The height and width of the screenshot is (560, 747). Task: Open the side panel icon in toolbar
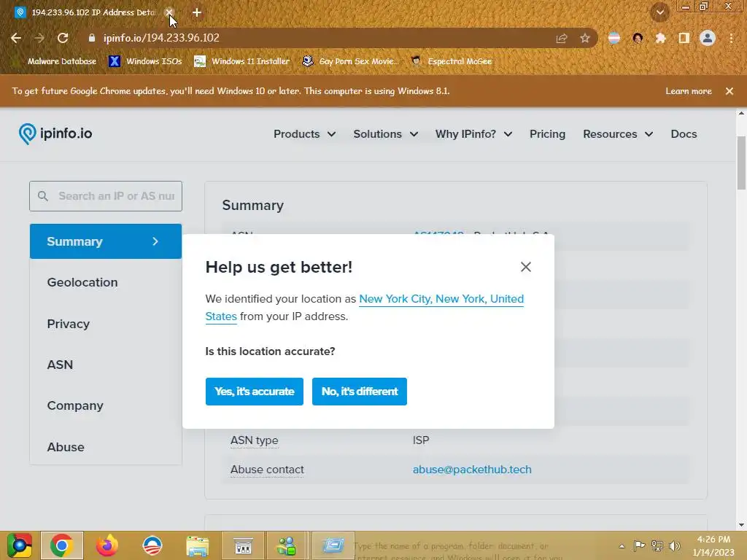[x=684, y=38]
